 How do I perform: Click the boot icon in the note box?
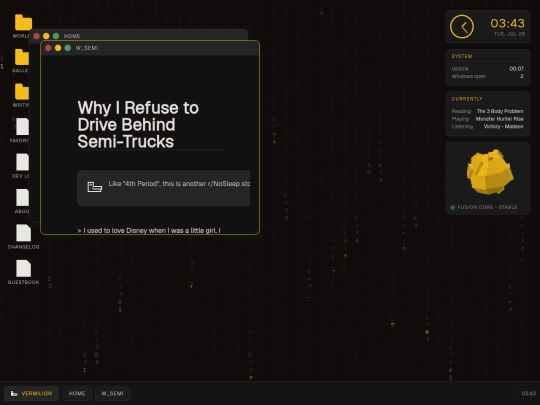click(95, 187)
